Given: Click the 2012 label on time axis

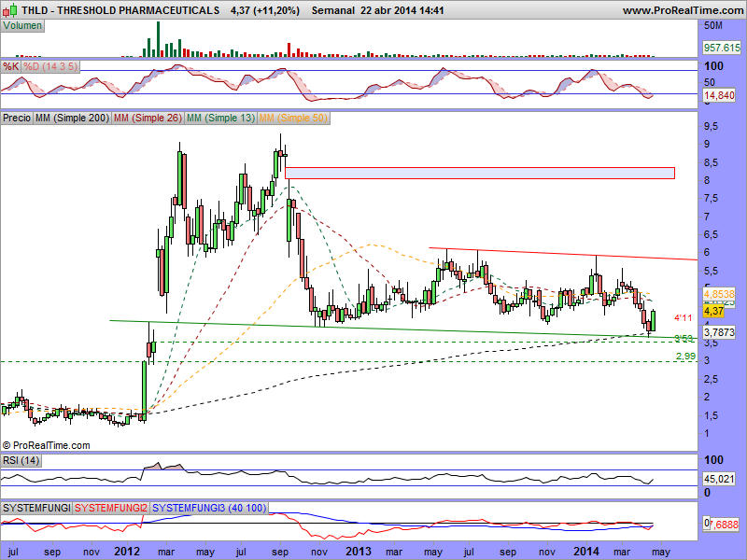Looking at the screenshot, I should coord(127,552).
